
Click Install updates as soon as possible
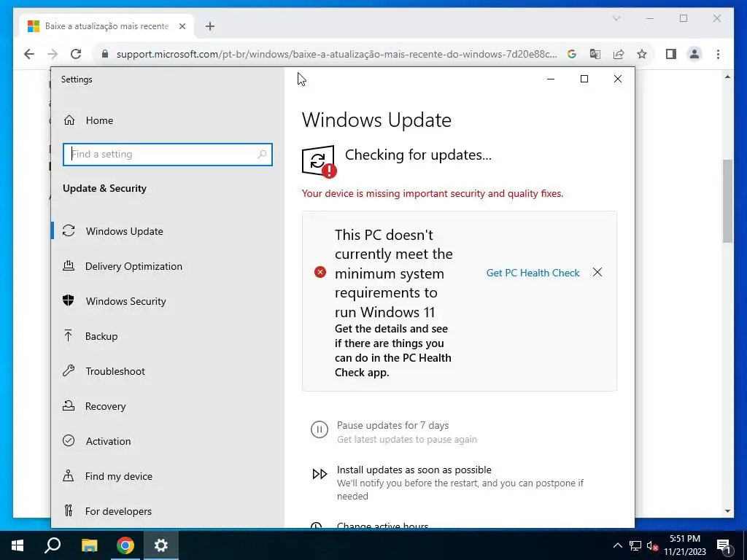tap(414, 470)
